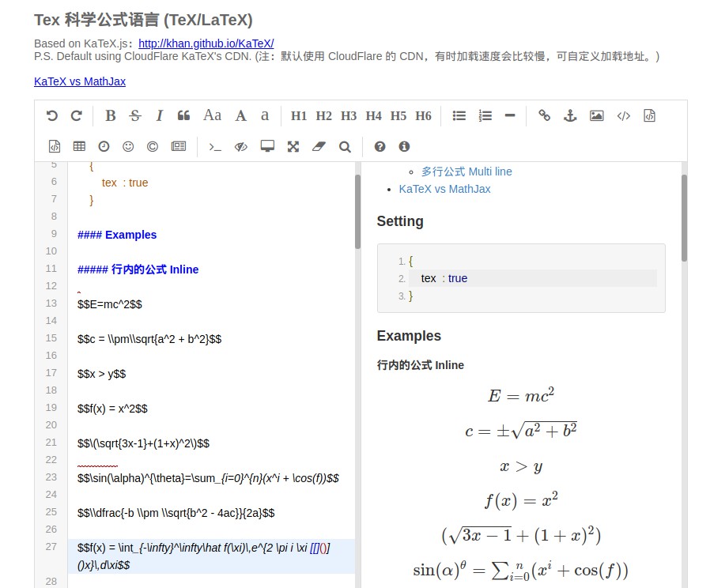This screenshot has width=710, height=588.
Task: Insert horizontal rule
Action: pos(510,116)
